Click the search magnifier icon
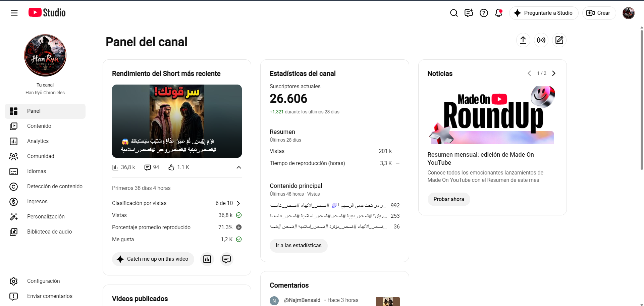 (x=454, y=13)
